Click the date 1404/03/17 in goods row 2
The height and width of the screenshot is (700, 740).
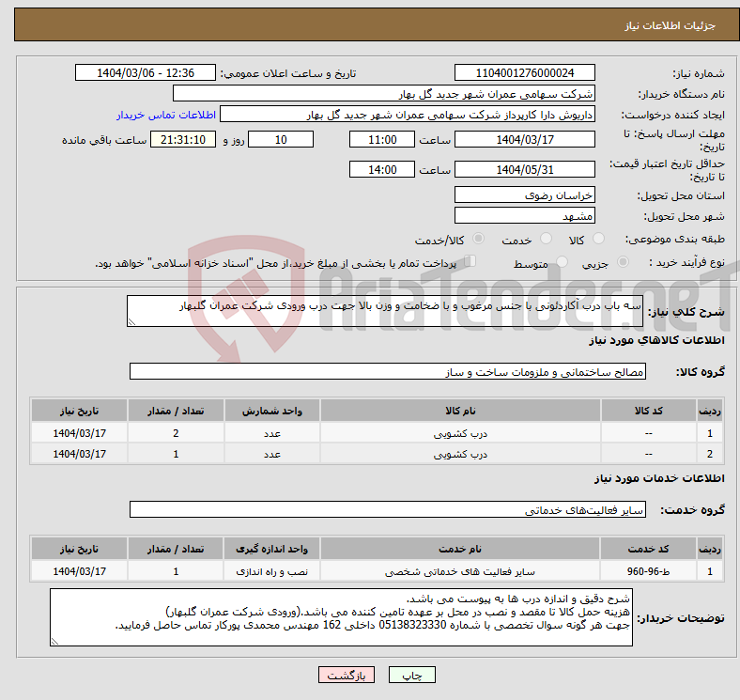79,454
